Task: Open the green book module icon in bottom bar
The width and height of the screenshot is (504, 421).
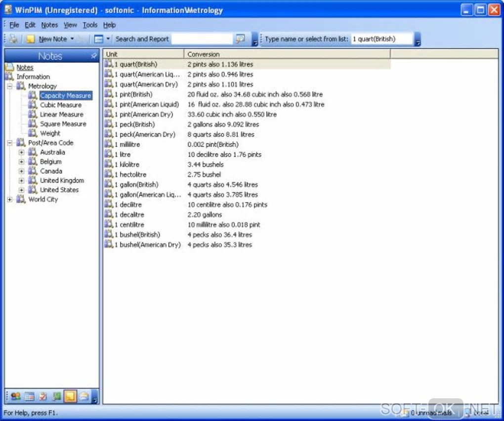Action: point(56,396)
